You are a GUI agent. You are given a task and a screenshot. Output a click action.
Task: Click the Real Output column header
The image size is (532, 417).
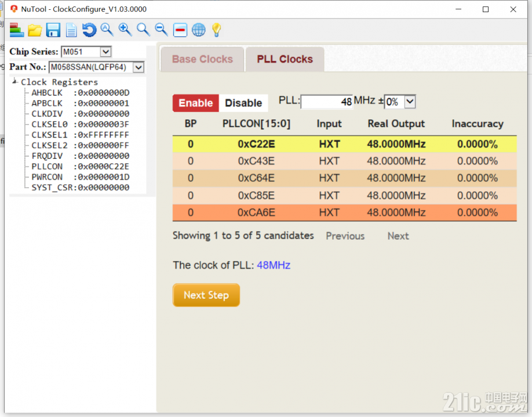pyautogui.click(x=396, y=124)
